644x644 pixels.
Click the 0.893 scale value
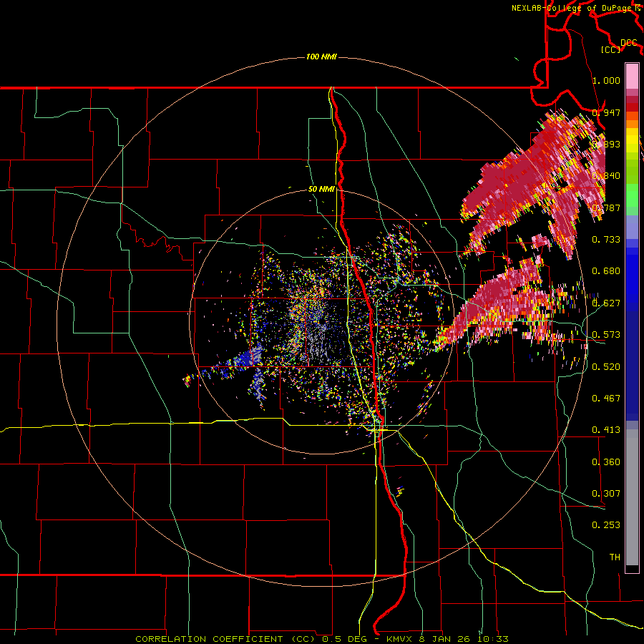tap(606, 144)
